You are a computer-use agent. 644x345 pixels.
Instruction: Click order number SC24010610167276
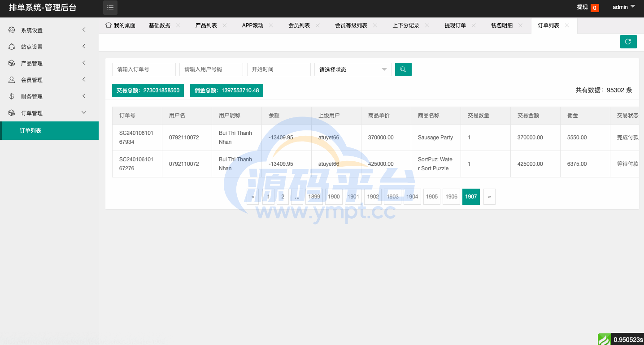(136, 164)
